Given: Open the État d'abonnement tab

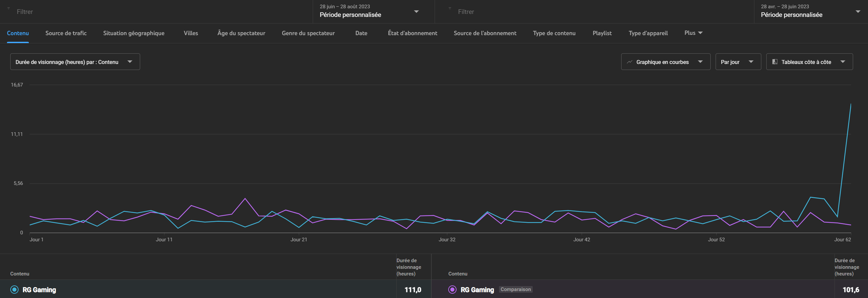Looking at the screenshot, I should pyautogui.click(x=412, y=33).
